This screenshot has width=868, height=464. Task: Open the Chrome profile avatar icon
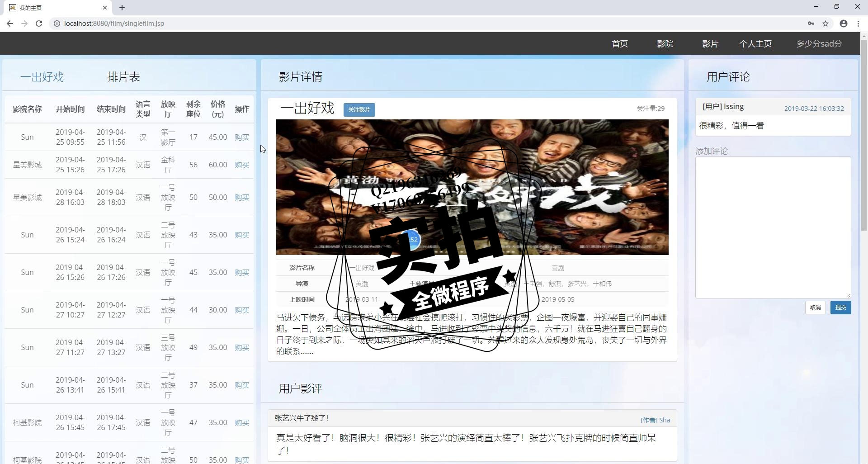pos(844,24)
